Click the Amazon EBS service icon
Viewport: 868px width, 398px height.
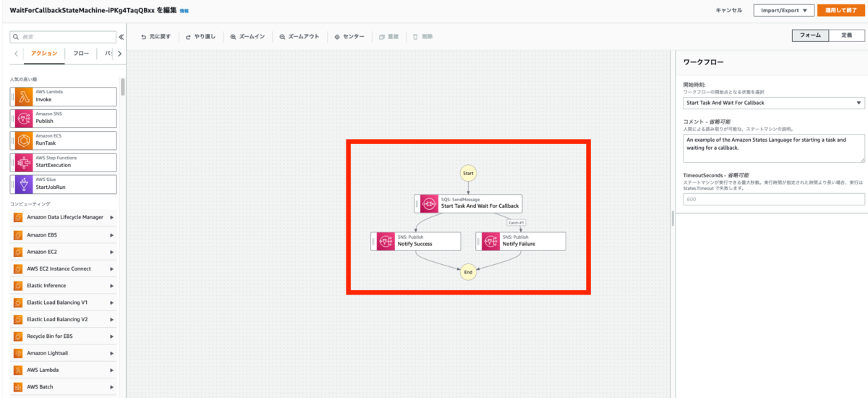(x=17, y=234)
